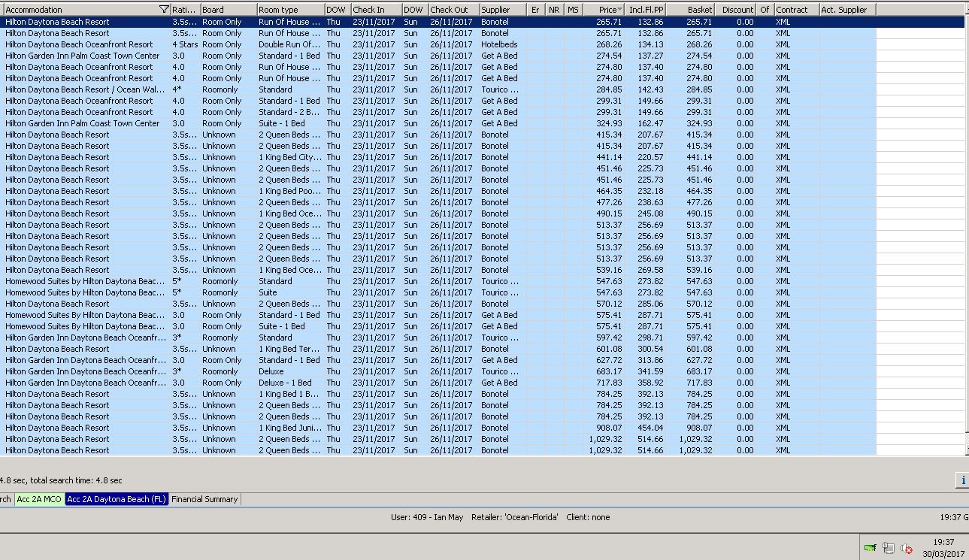969x560 pixels.
Task: Select the 245.08 per-person price cell
Action: pyautogui.click(x=646, y=213)
